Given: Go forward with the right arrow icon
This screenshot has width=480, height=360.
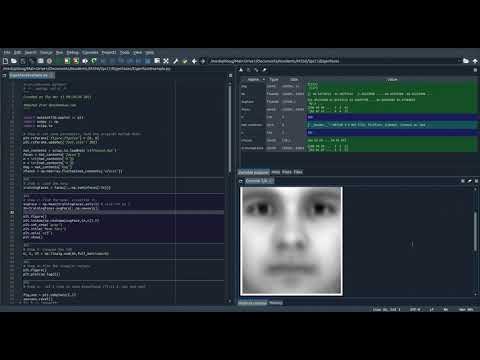Looking at the screenshot, I should pyautogui.click(x=203, y=61).
